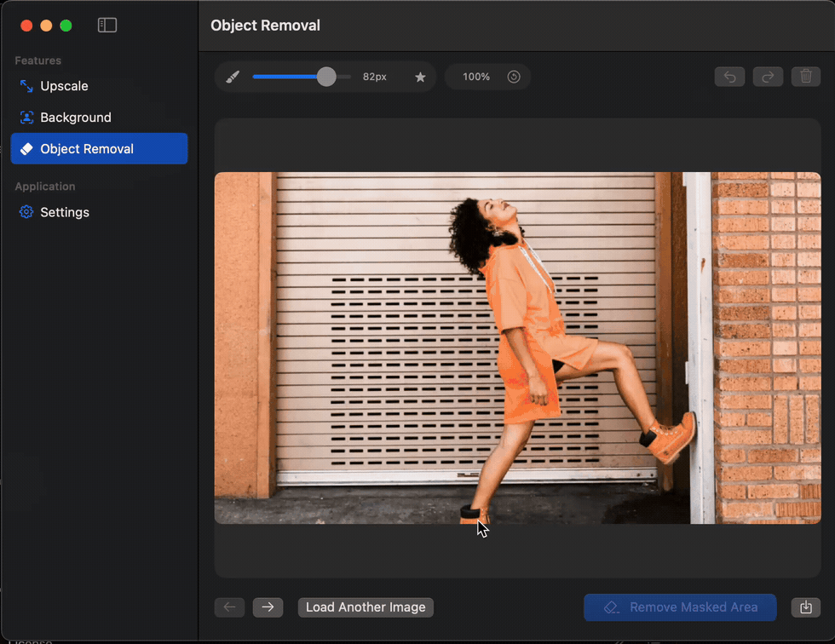Click the Background person icon
835x644 pixels.
[26, 117]
